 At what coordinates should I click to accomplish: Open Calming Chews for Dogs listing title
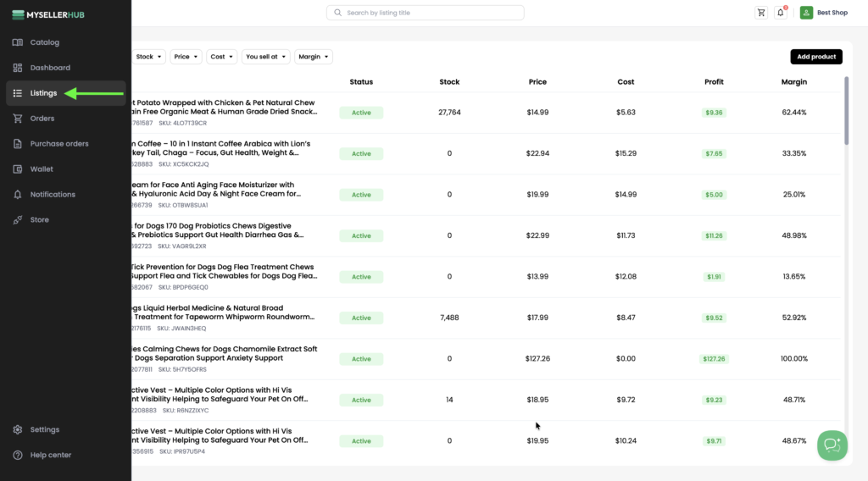(224, 353)
